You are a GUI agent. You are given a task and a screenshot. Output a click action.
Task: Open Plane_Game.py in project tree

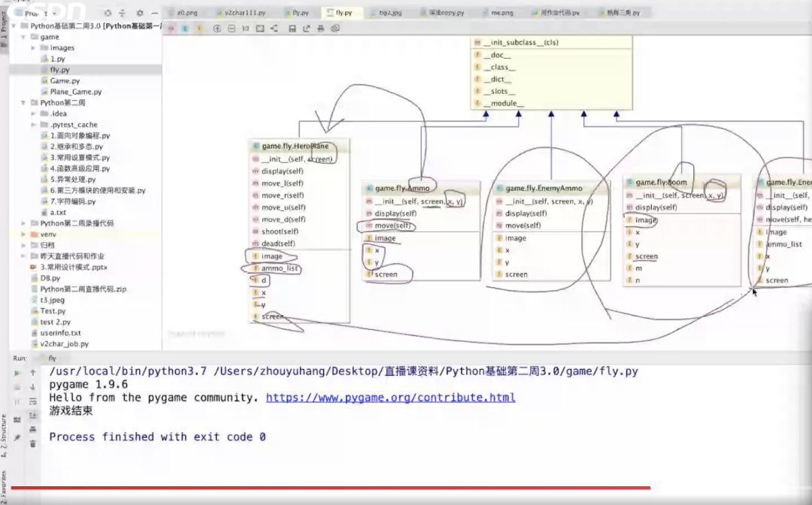coord(75,92)
